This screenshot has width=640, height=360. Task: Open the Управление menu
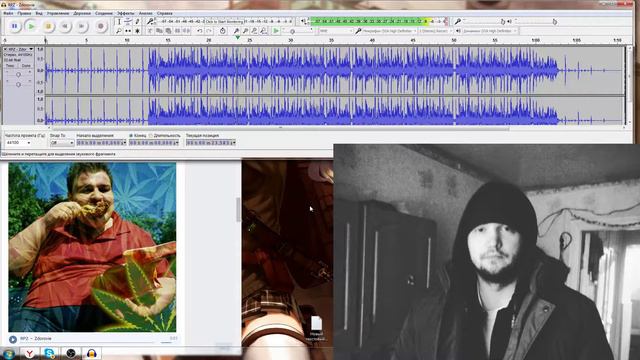(58, 13)
